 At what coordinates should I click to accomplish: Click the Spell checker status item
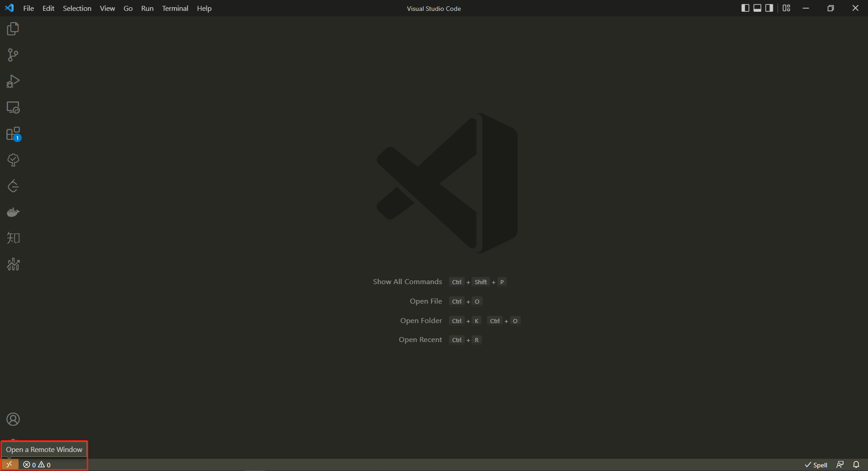816,465
